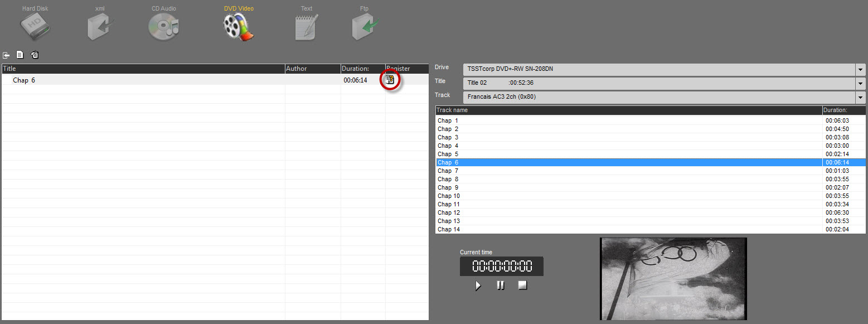The width and height of the screenshot is (868, 324).
Task: Click the import arrow icon in small toolbar
Action: coord(7,55)
